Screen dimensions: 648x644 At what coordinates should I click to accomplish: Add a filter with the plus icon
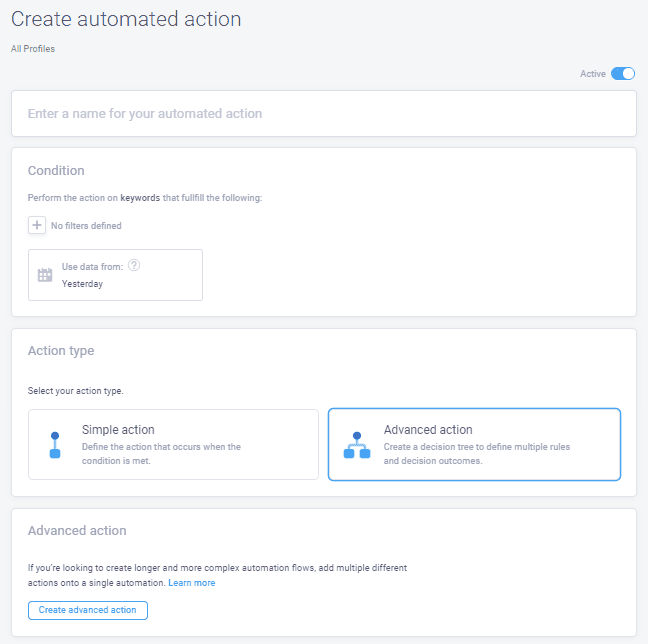pos(37,225)
